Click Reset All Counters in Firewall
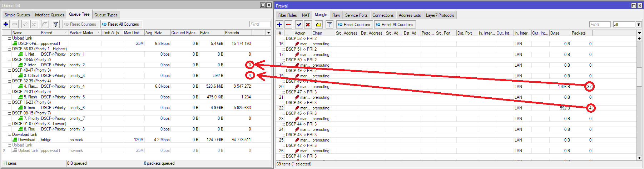Image resolution: width=644 pixels, height=169 pixels. pyautogui.click(x=395, y=25)
